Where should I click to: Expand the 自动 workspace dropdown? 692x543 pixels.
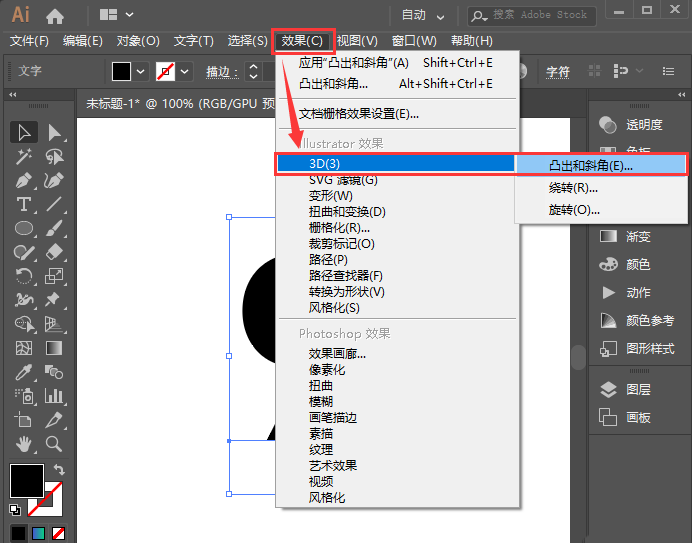click(425, 16)
